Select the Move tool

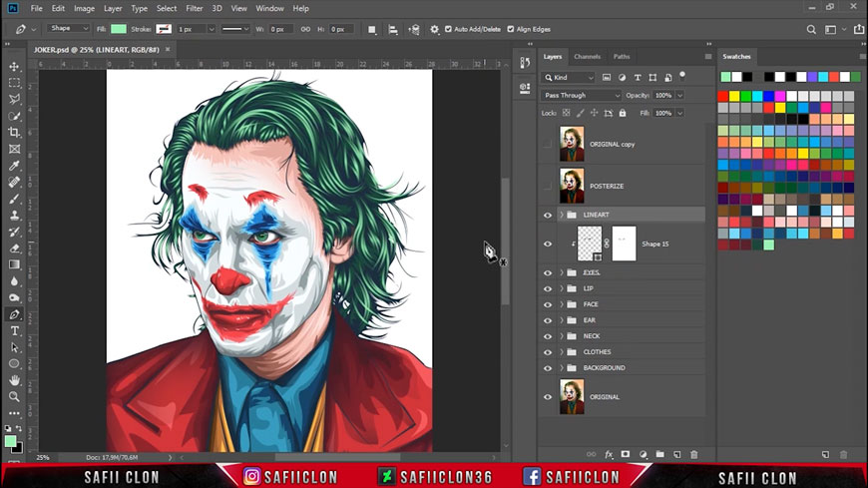(x=15, y=67)
